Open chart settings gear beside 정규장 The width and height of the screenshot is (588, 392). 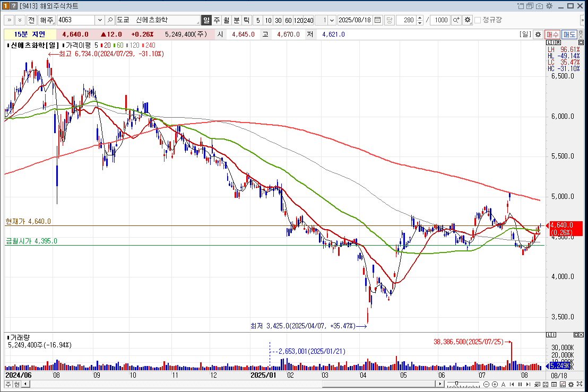467,20
